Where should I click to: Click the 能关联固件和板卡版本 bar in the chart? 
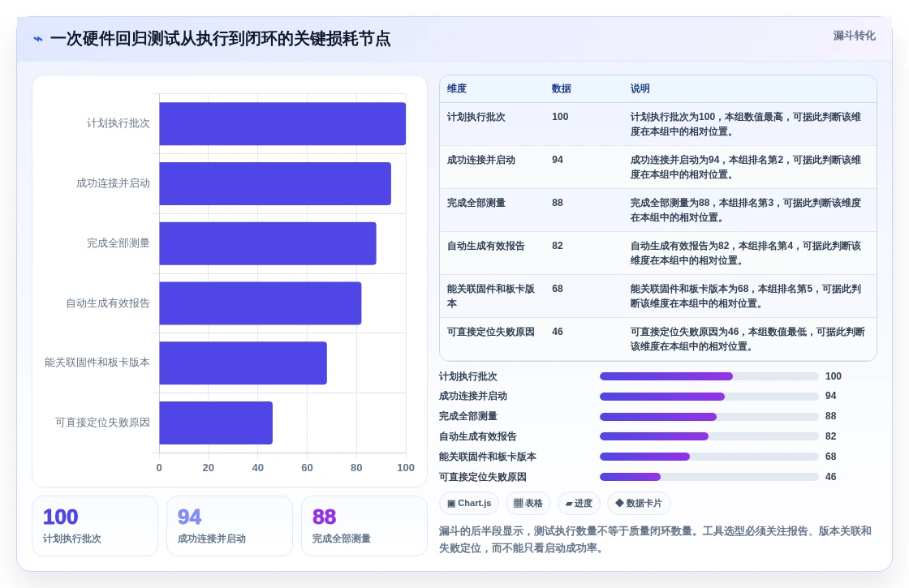tap(243, 363)
